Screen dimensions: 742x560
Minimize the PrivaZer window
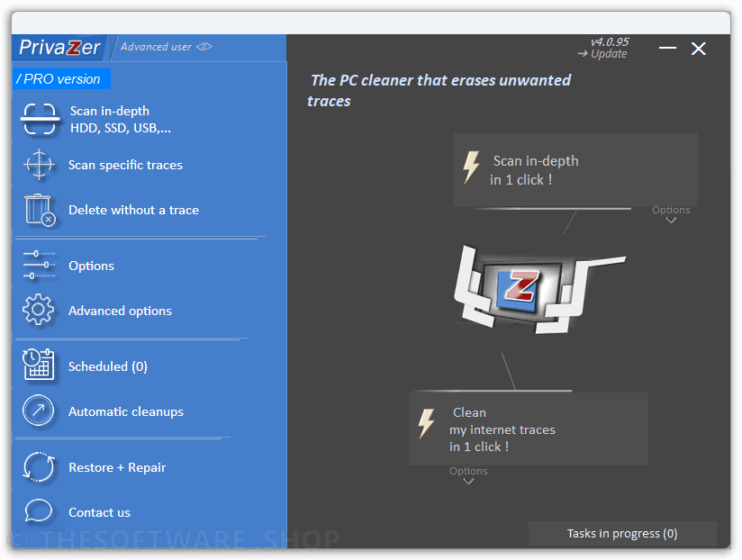click(667, 48)
